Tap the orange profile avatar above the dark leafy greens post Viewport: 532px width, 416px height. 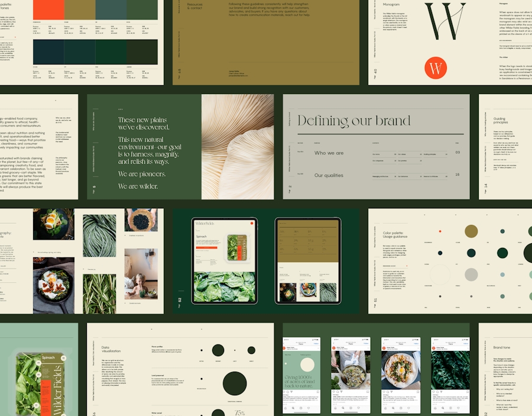434,348
